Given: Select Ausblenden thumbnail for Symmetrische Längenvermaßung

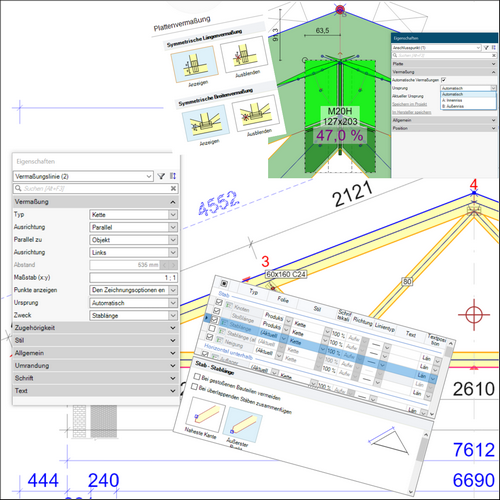Looking at the screenshot, I should tap(244, 55).
